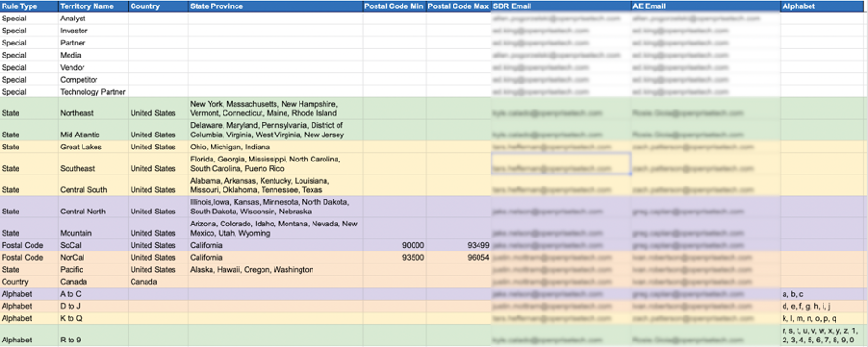Click the 90000 postal code min cell
Viewport: 868px width, 347px height.
[x=394, y=245]
